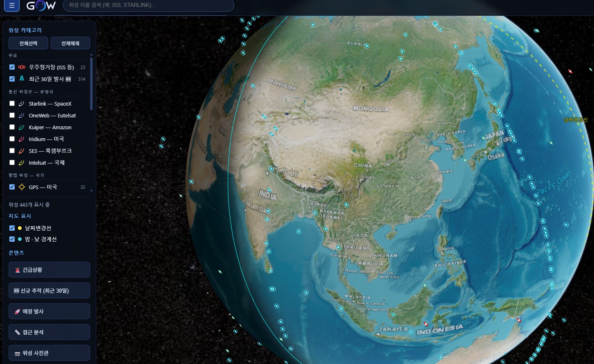Click the Starlink — SpaceX label
This screenshot has width=594, height=364.
50,104
